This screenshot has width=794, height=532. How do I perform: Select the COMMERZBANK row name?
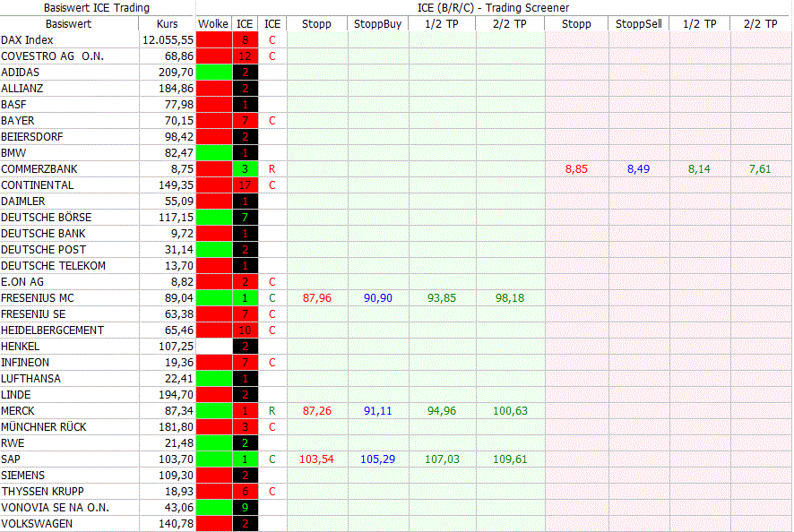(39, 169)
